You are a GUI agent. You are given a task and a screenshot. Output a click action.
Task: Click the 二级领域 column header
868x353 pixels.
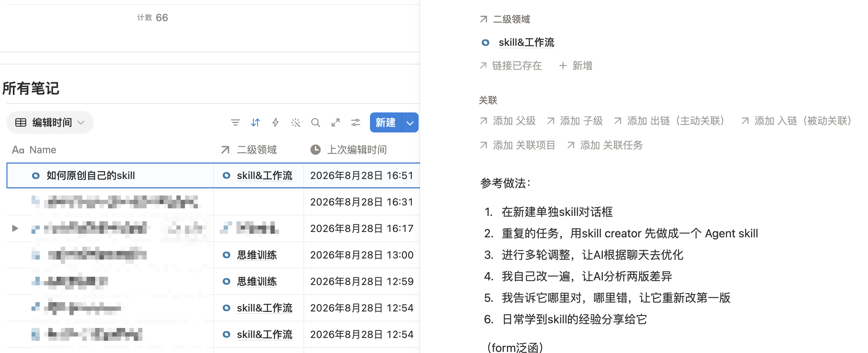pos(249,150)
